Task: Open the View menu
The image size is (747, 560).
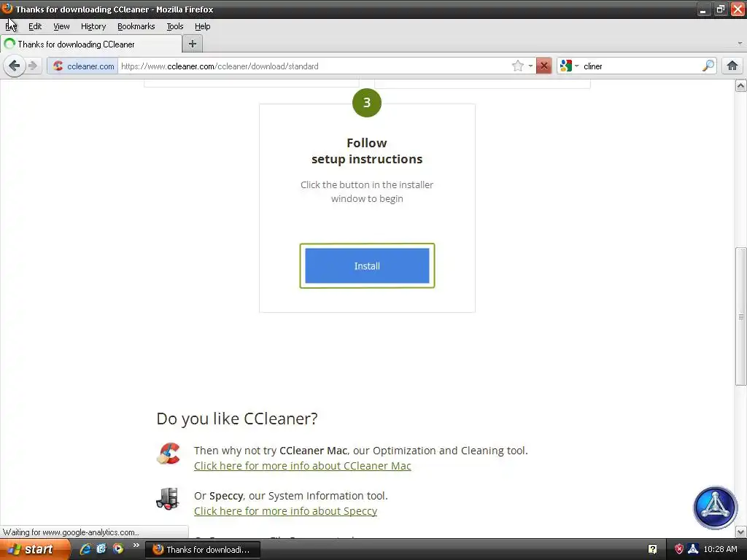Action: click(x=61, y=26)
